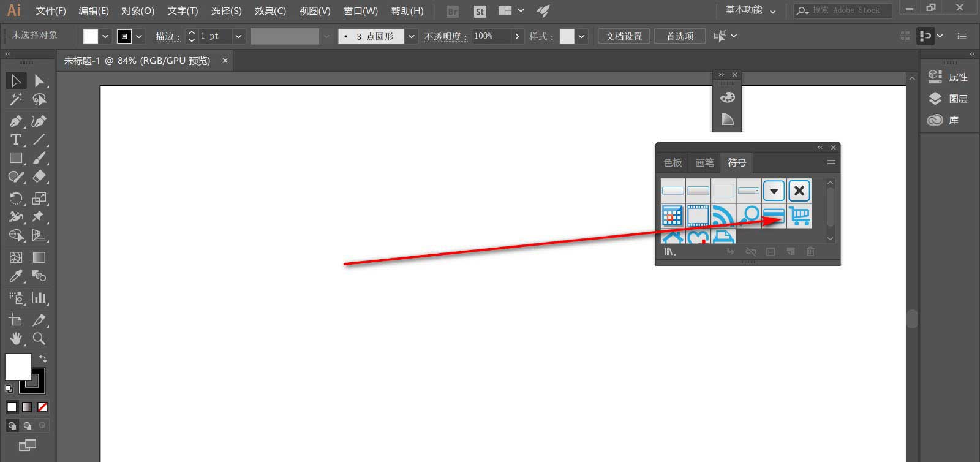
Task: Click the shopping cart symbol
Action: (799, 216)
